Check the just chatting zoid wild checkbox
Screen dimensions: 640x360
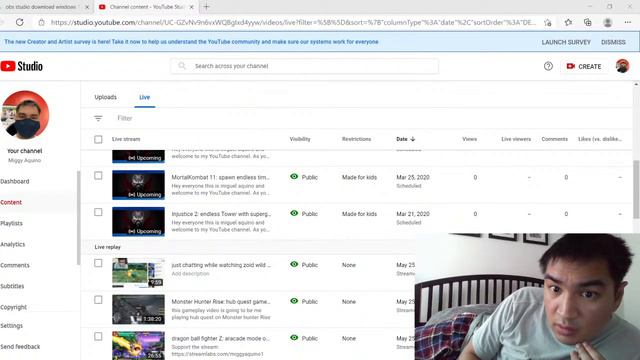coord(98,263)
